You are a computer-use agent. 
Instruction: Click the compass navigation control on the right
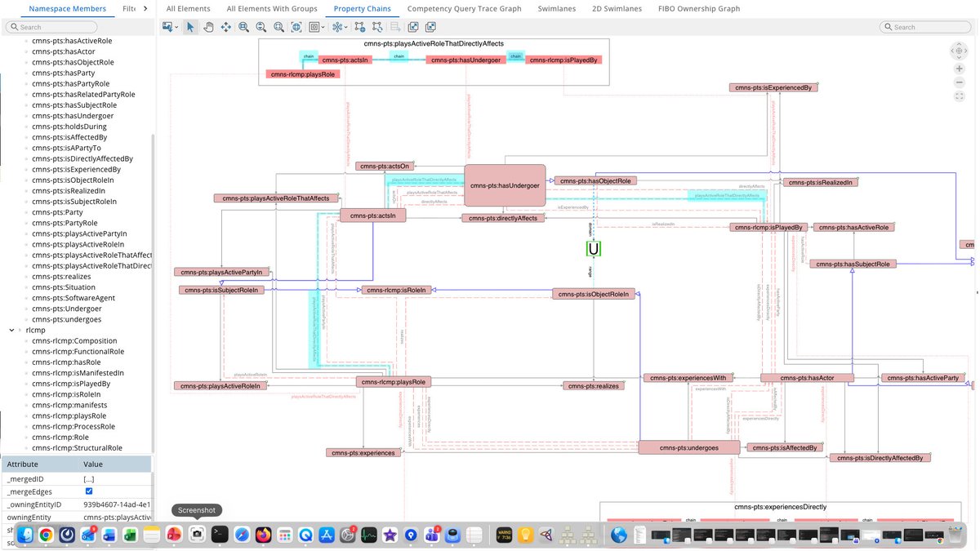point(959,51)
